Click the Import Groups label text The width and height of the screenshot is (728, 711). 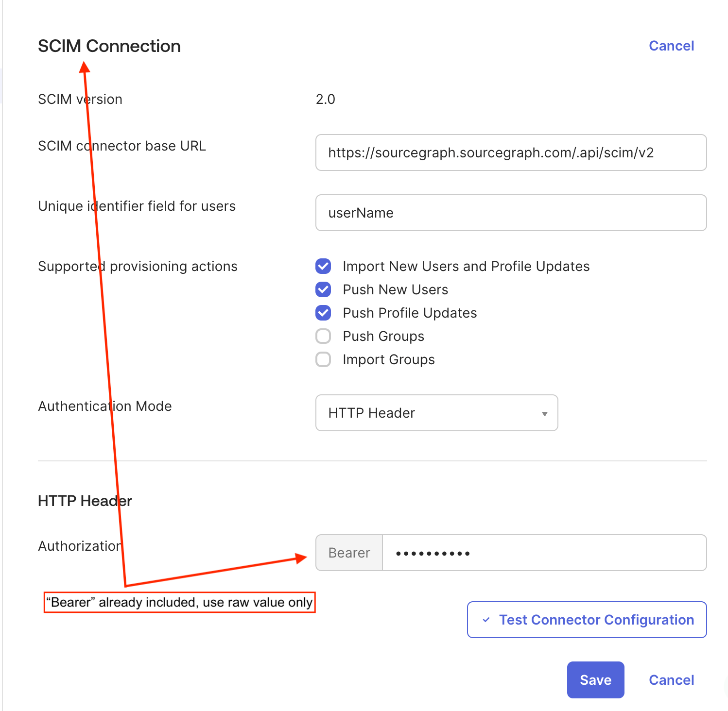click(388, 359)
